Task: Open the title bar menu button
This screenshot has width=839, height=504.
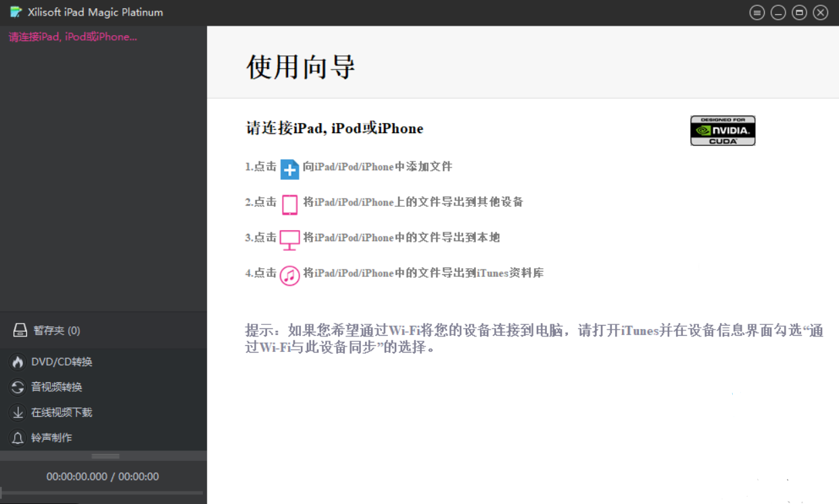Action: pos(757,12)
